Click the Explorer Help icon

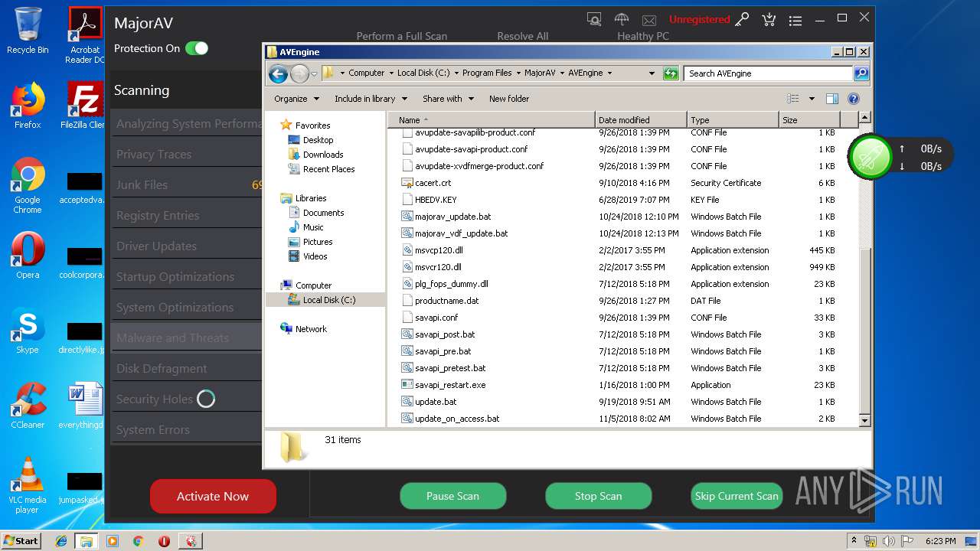(x=854, y=99)
